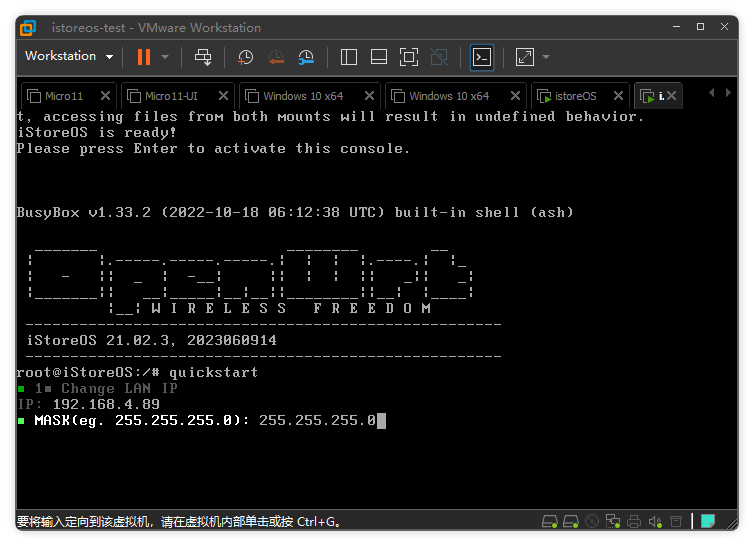This screenshot has width=754, height=546.
Task: Click the disabled Unity mode icon
Action: click(x=439, y=57)
